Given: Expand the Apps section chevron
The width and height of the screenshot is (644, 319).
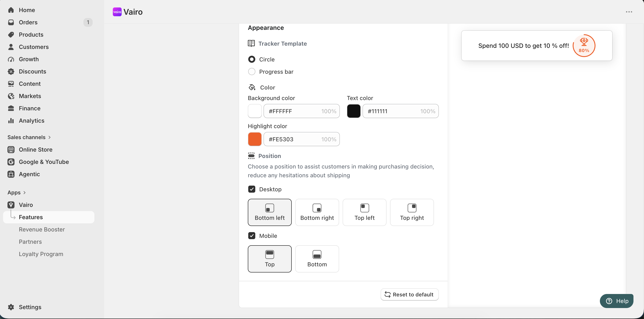Looking at the screenshot, I should point(25,193).
